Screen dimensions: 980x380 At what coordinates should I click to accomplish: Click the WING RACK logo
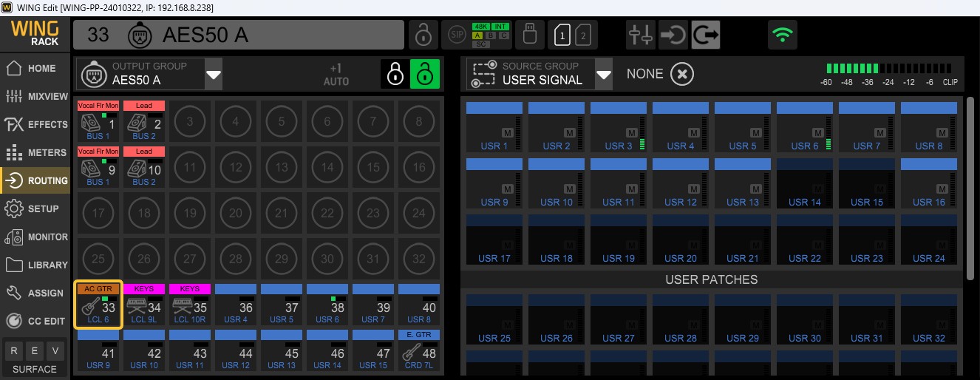[x=35, y=33]
